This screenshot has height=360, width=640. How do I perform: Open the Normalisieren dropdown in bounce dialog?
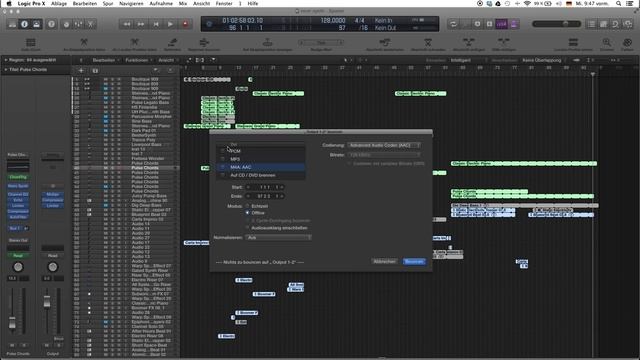pyautogui.click(x=279, y=238)
